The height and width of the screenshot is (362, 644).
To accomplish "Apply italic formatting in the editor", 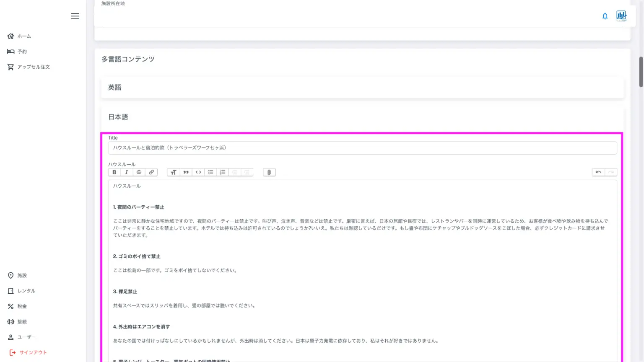I will click(x=127, y=172).
